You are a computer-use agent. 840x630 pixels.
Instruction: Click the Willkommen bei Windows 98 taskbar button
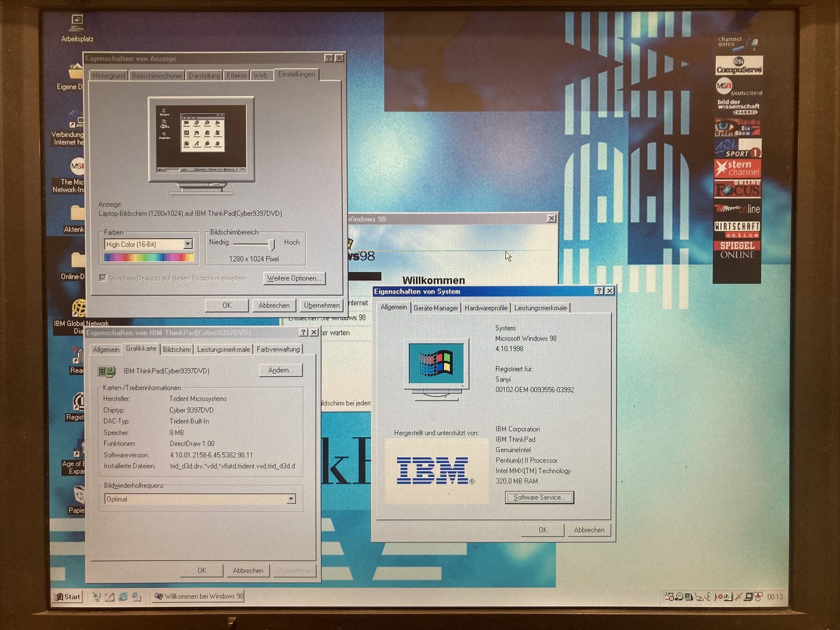pos(198,596)
